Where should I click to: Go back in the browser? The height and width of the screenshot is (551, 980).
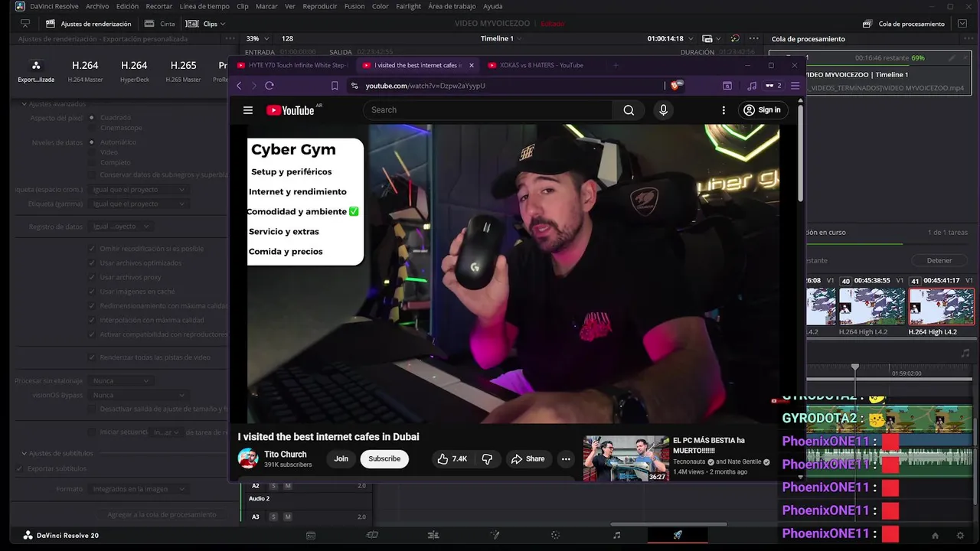(239, 86)
